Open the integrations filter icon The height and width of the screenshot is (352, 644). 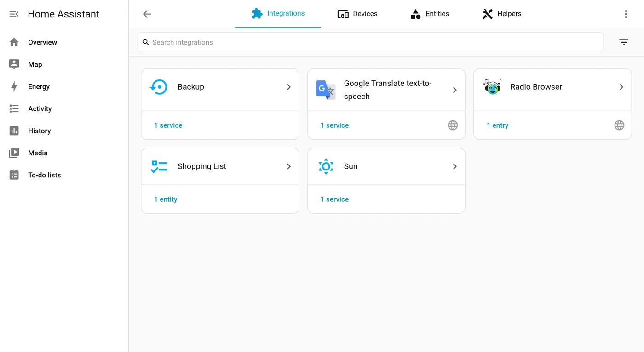624,42
